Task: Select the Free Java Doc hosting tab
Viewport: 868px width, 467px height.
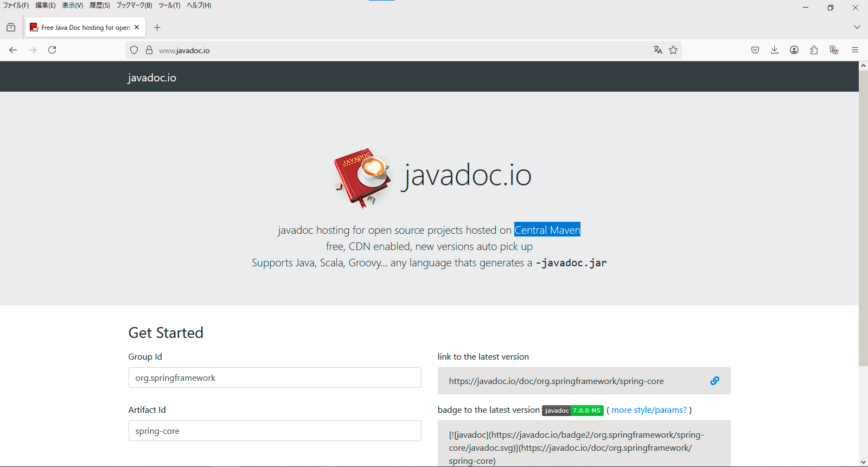Action: tap(85, 27)
